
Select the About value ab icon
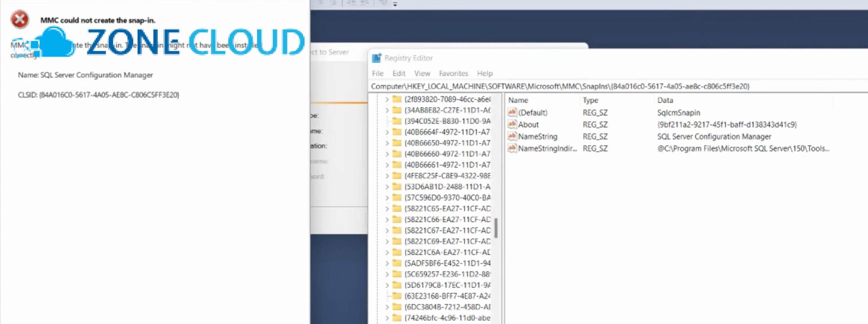512,124
